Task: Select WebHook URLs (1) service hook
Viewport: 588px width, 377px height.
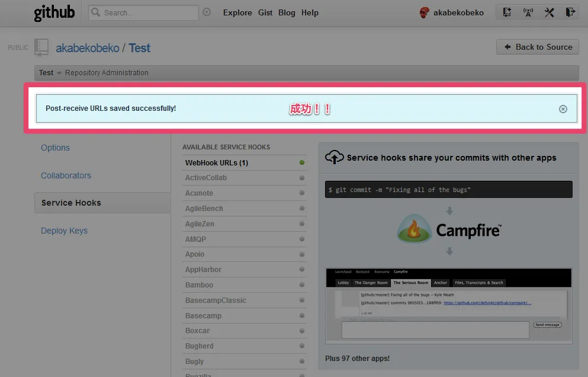Action: click(217, 162)
